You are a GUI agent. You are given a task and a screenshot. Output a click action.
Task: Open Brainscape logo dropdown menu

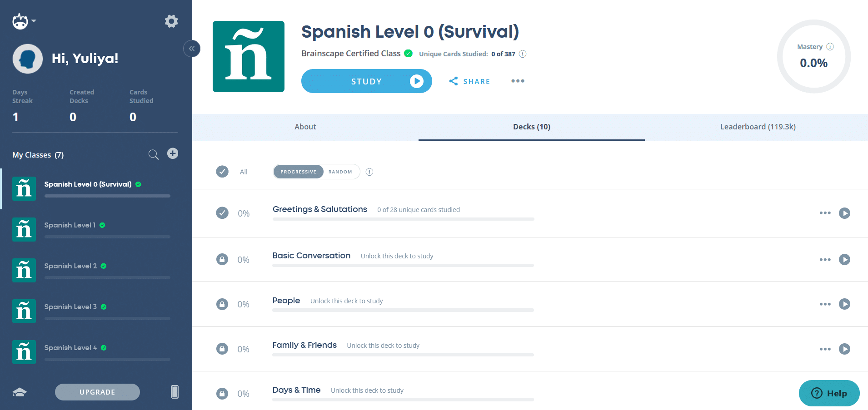point(24,21)
